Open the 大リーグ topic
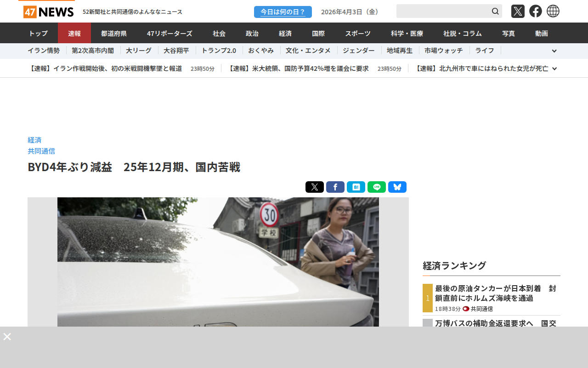Viewport: 588px width, 368px height. pyautogui.click(x=139, y=51)
